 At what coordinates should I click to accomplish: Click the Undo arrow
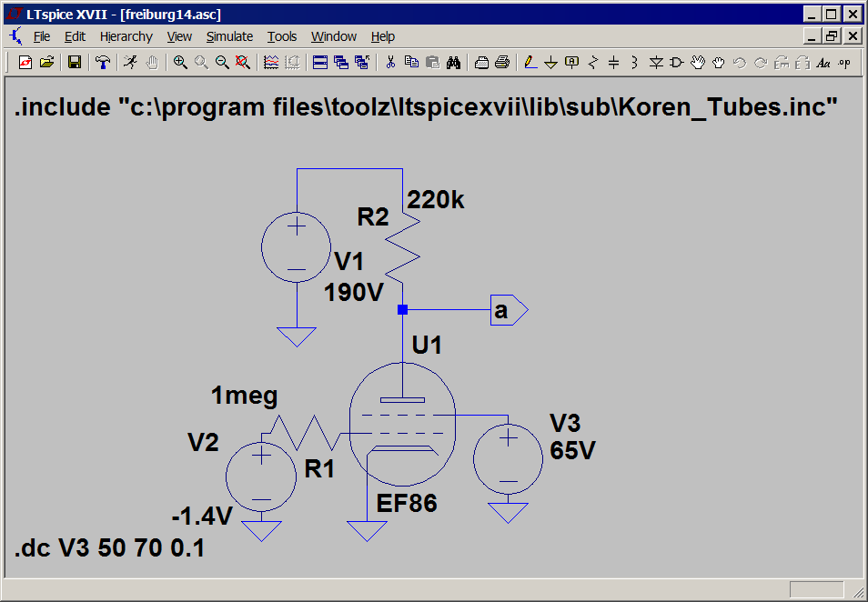coord(740,63)
